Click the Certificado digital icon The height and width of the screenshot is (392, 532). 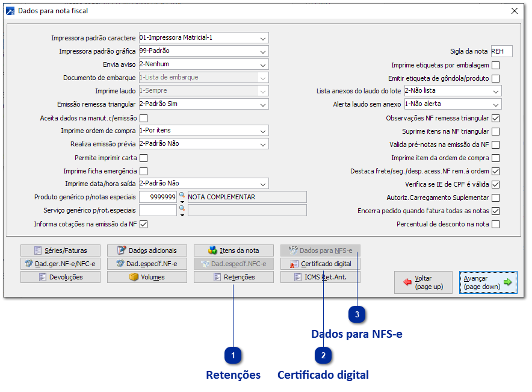[x=294, y=264]
